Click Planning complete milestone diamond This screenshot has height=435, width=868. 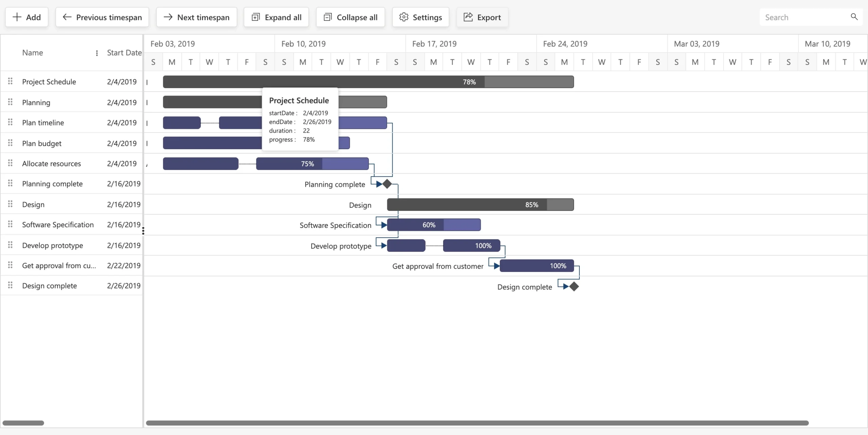coord(387,184)
